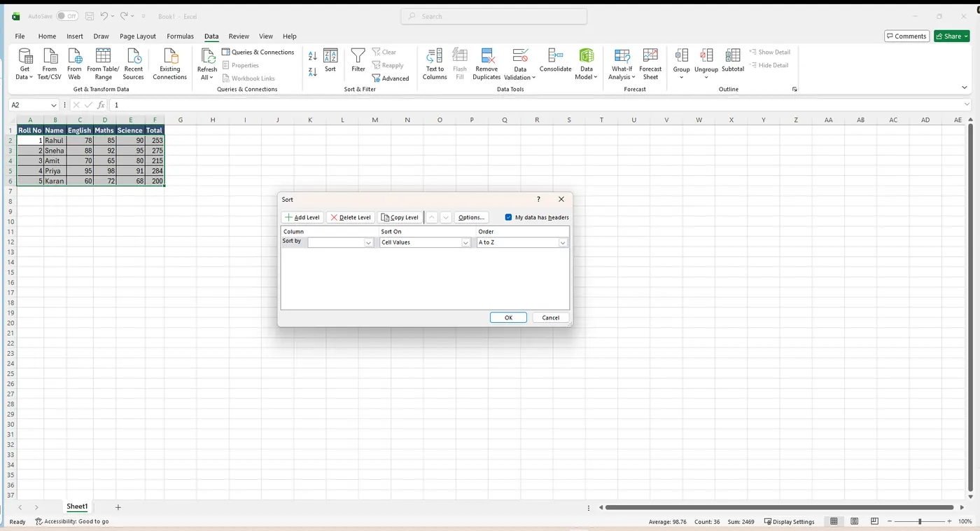Open the Order A to Z dropdown

[x=562, y=242]
